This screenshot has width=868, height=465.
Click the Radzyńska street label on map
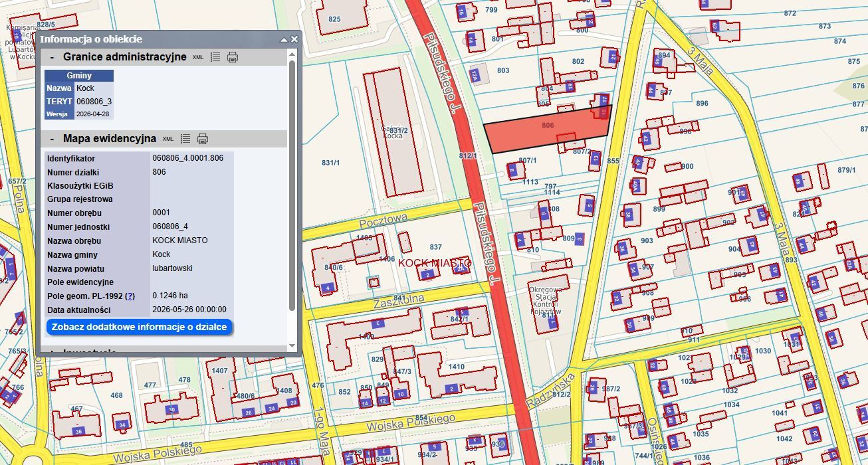tap(550, 391)
